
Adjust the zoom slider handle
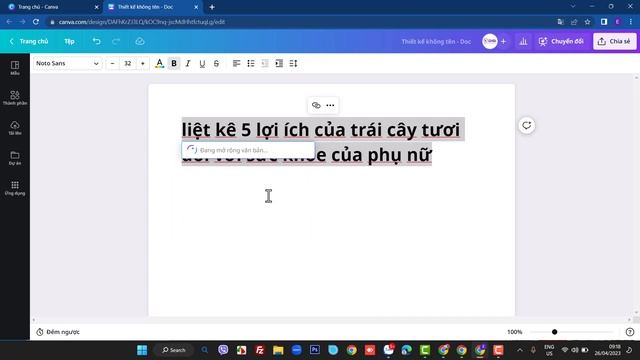coord(554,332)
